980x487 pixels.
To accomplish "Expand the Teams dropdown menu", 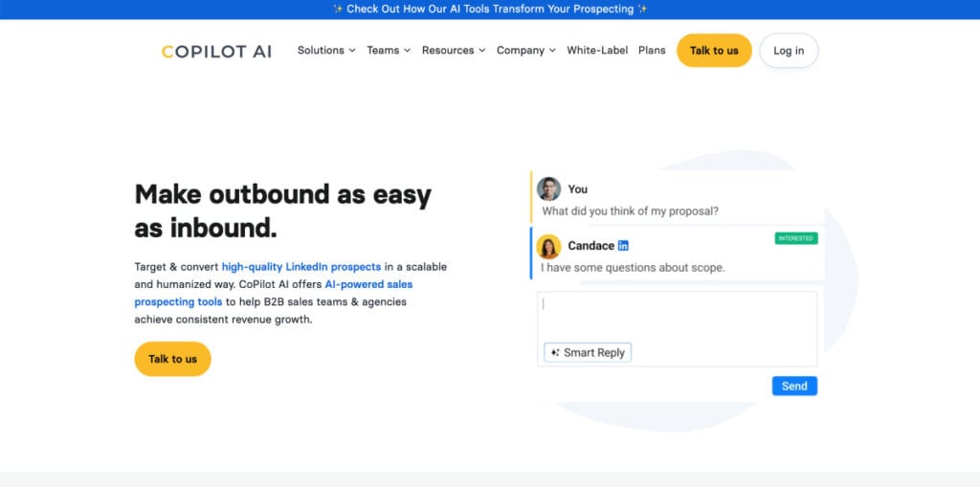I will pos(389,50).
